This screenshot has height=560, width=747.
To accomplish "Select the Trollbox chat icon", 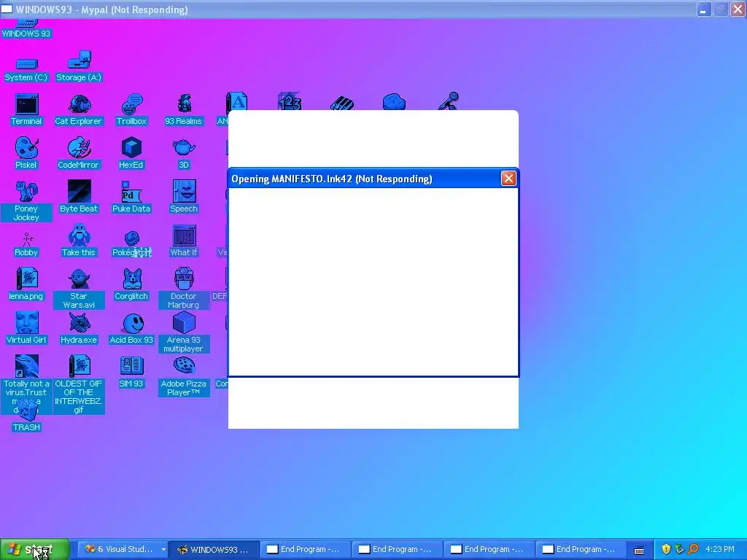I will (131, 110).
